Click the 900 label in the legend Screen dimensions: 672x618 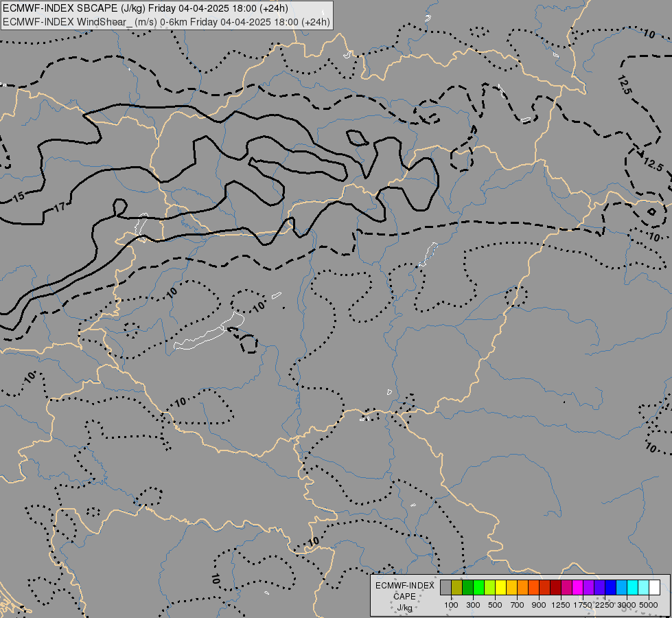tap(539, 605)
